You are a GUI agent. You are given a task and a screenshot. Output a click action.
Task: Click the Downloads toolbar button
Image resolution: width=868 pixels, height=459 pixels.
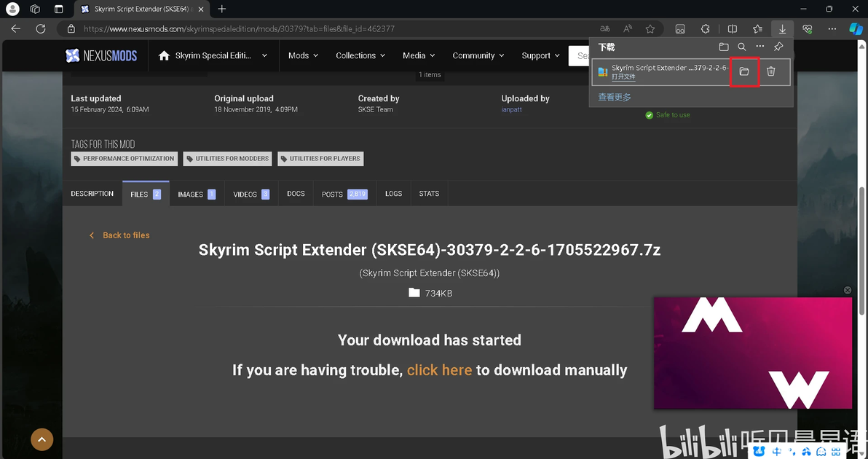[x=782, y=29]
